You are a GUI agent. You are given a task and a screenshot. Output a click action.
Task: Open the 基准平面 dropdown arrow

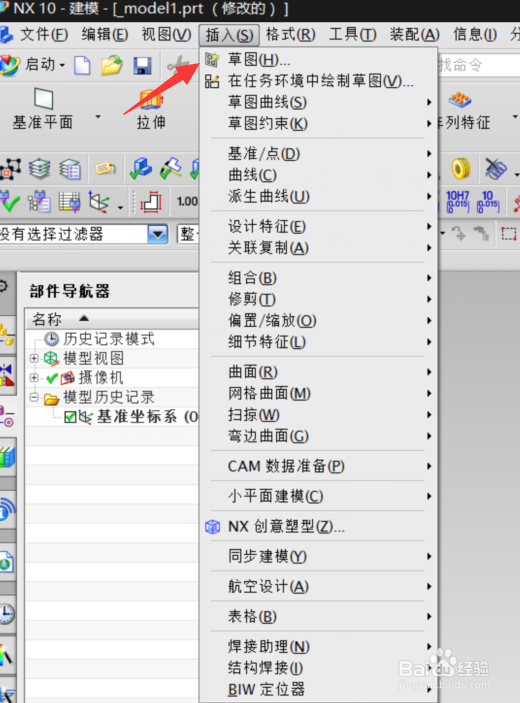98,117
